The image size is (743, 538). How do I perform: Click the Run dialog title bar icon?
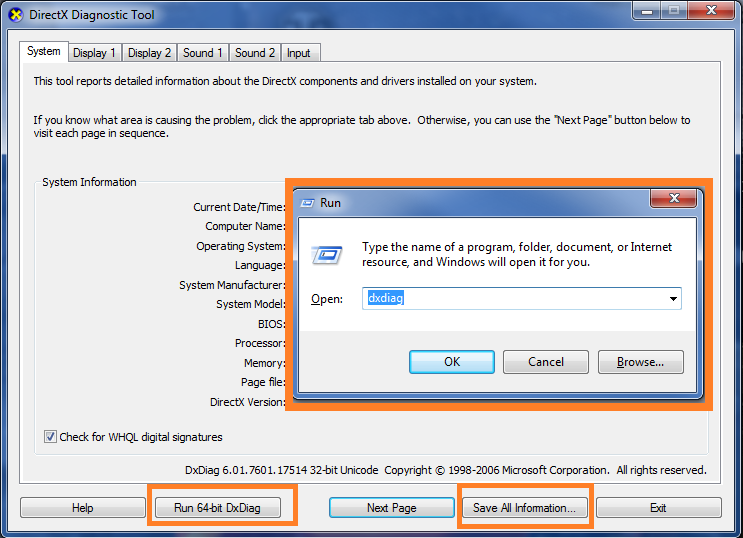[308, 203]
